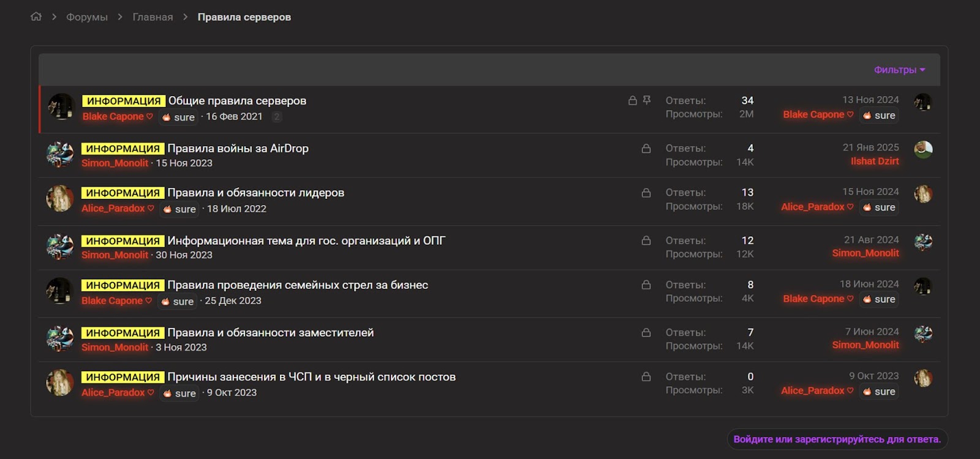980x459 pixels.
Task: Open the Главная breadcrumb link
Action: pos(153,17)
